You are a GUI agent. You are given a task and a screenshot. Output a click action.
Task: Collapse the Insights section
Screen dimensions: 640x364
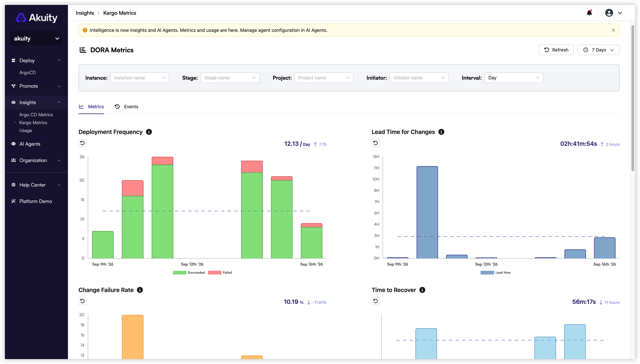pos(59,102)
